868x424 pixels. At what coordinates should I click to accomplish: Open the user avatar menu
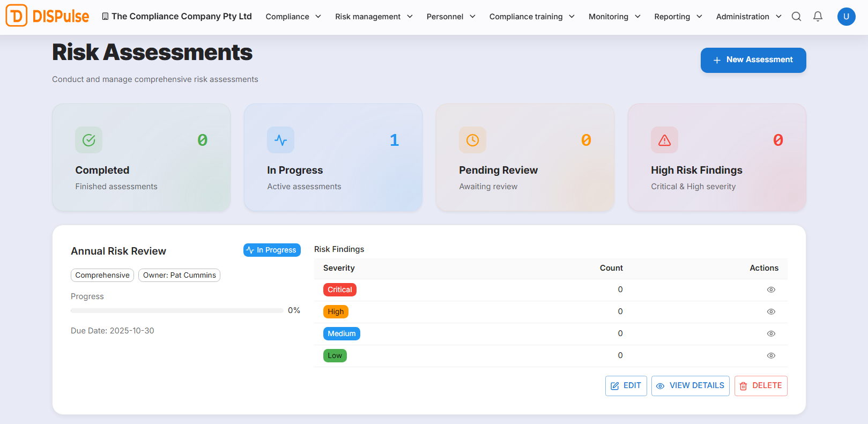[846, 17]
